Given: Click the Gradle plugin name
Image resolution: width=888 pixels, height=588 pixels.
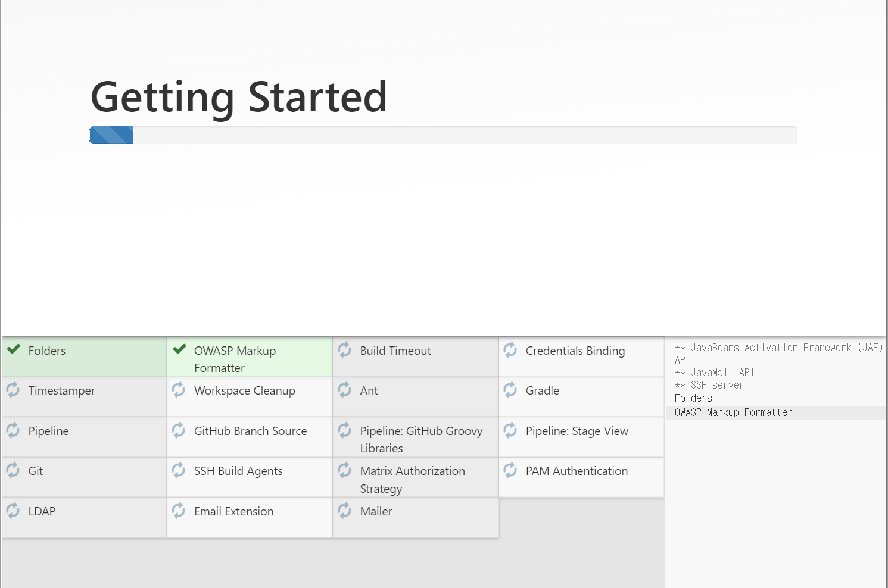Looking at the screenshot, I should tap(543, 390).
